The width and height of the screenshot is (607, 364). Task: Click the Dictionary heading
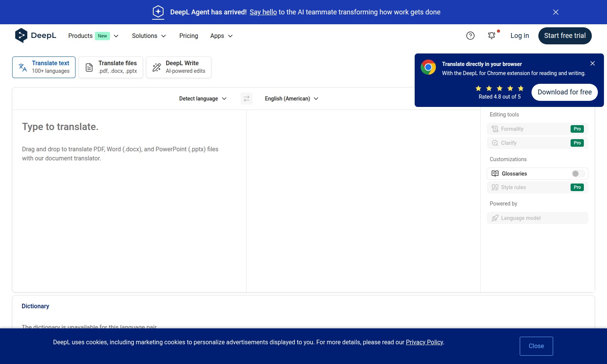(x=35, y=306)
